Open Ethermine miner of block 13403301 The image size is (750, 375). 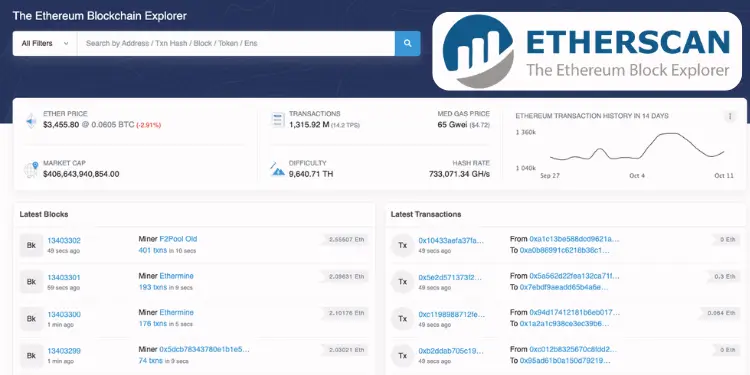(176, 276)
